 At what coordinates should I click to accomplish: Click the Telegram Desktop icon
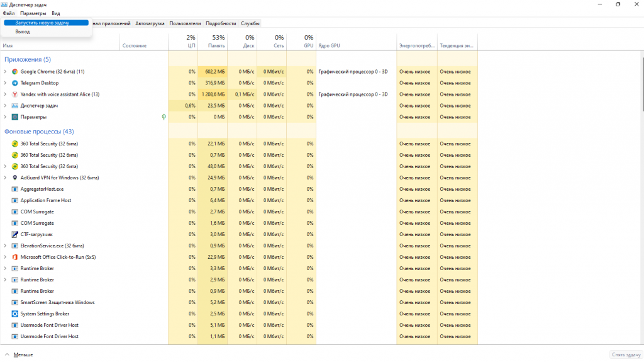[x=15, y=83]
